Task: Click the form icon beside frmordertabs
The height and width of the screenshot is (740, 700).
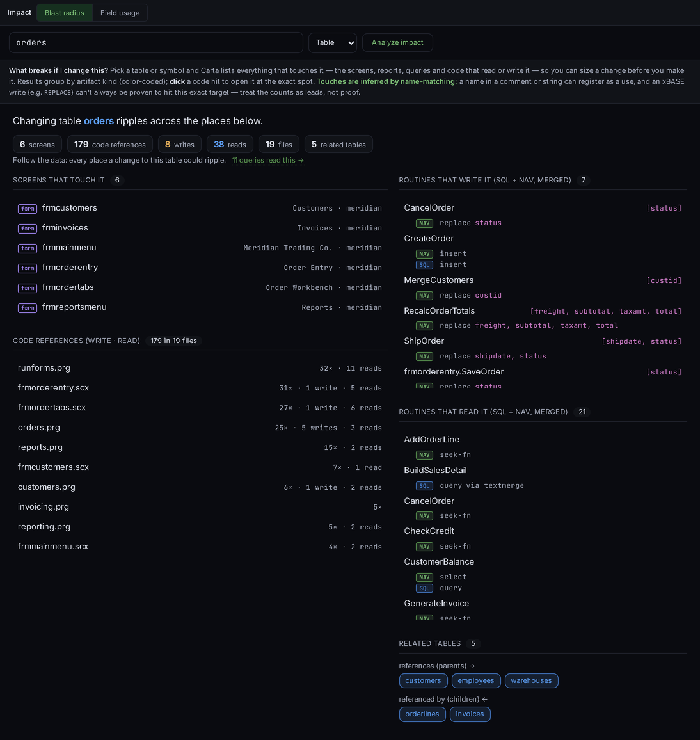Action: [28, 288]
